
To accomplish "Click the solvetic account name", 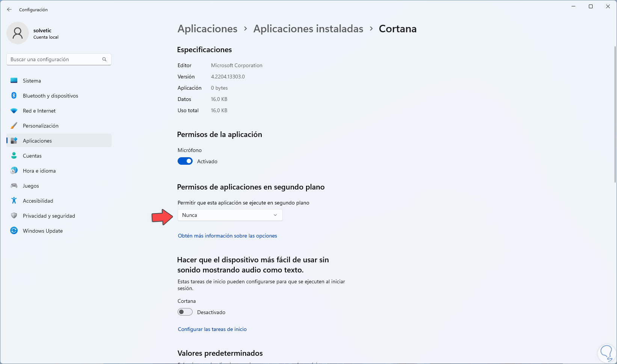I will coord(42,30).
